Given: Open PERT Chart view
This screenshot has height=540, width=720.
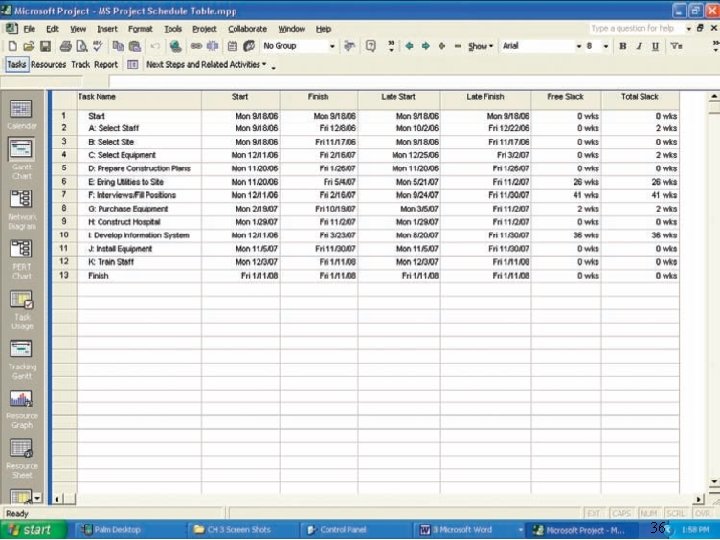Looking at the screenshot, I should point(22,259).
